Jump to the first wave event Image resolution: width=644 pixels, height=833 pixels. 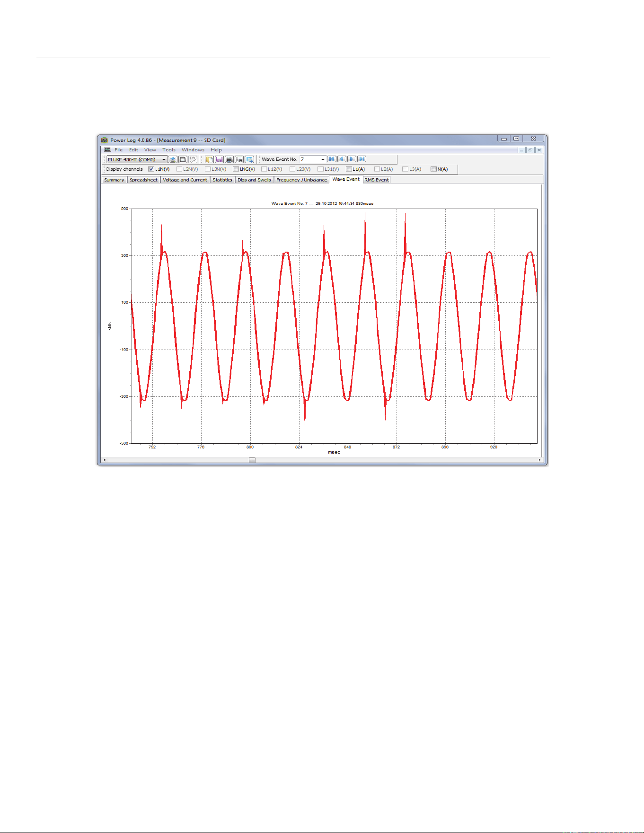(x=332, y=159)
